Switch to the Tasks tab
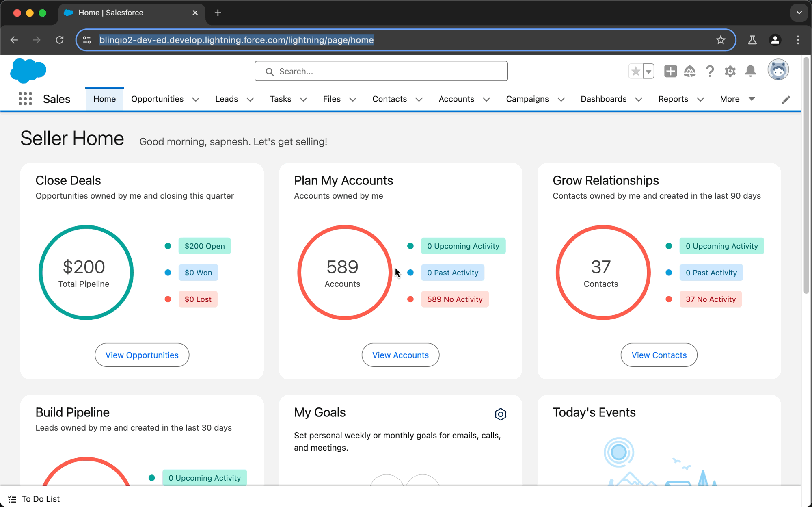The width and height of the screenshot is (812, 507). click(281, 99)
